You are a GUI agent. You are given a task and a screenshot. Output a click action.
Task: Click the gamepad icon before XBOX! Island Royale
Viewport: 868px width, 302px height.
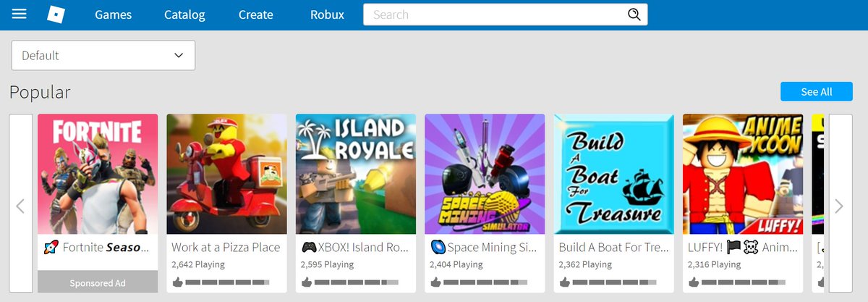[x=309, y=247]
